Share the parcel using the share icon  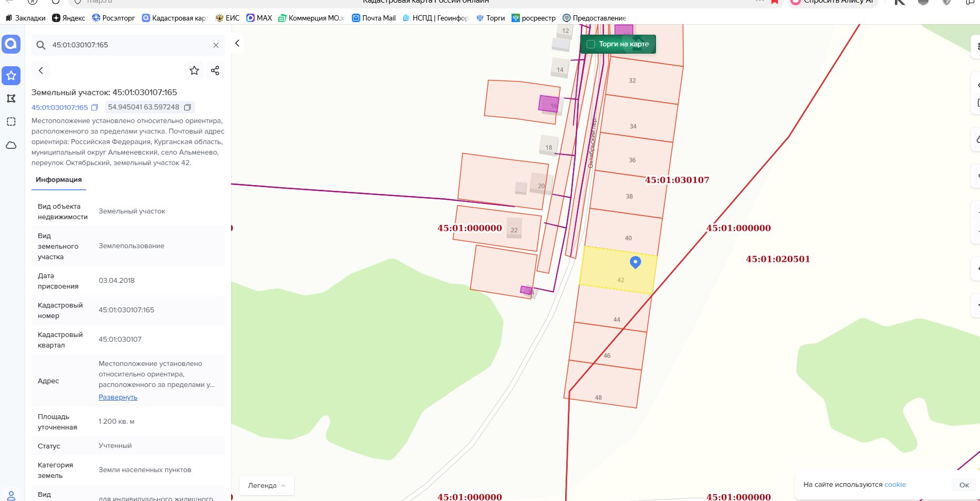coord(215,70)
